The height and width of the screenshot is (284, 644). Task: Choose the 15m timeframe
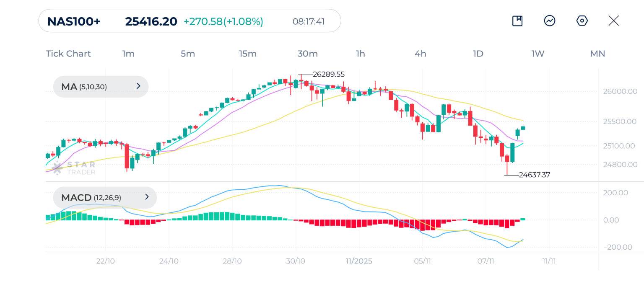tap(248, 54)
